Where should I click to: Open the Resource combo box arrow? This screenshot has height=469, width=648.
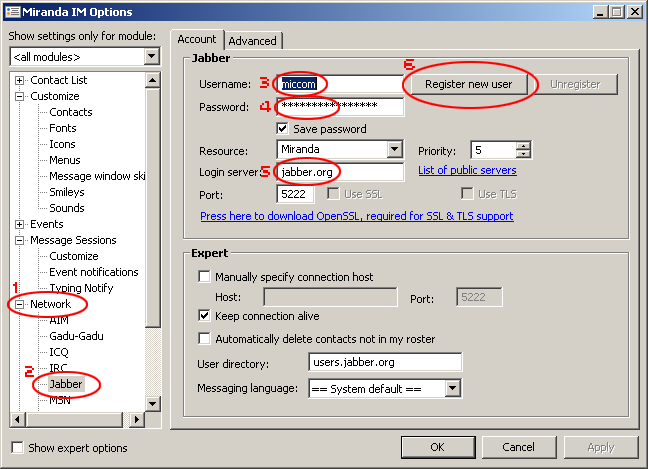[395, 149]
